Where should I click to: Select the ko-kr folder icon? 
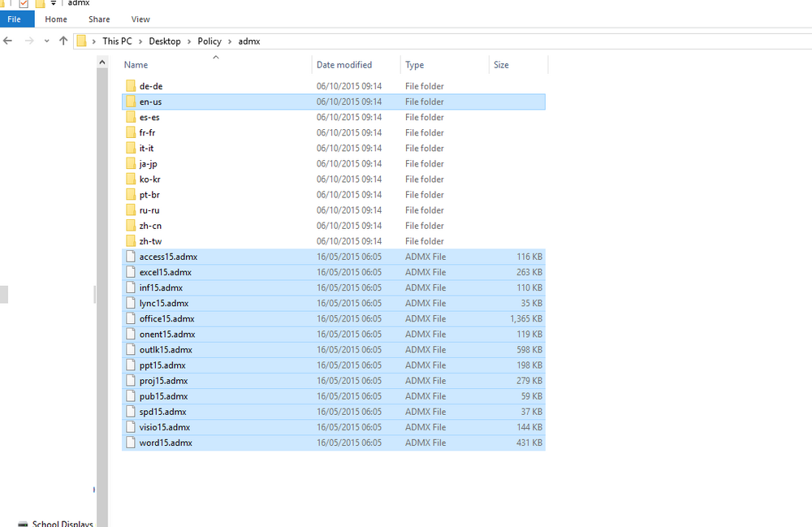tap(131, 179)
